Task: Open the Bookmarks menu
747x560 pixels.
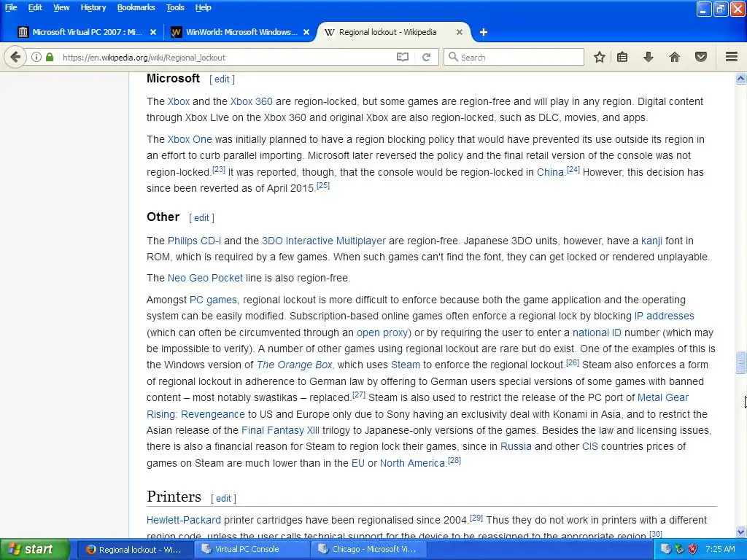Action: [x=136, y=7]
